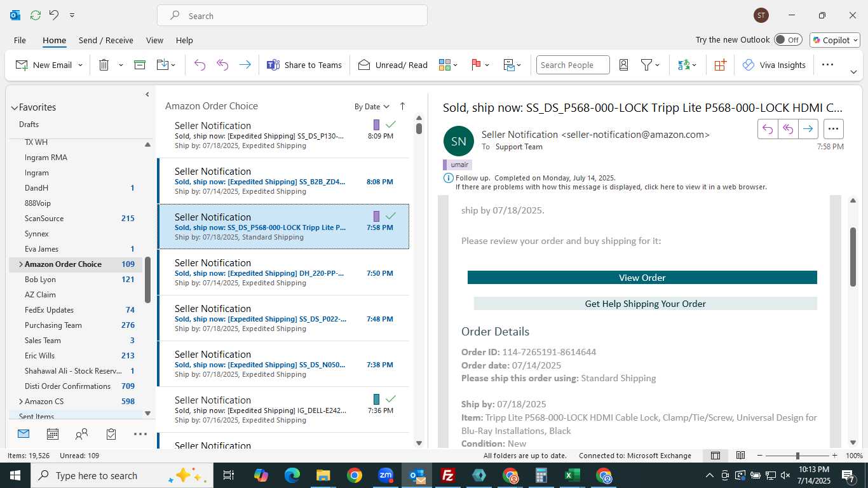This screenshot has height=488, width=868.
Task: Click Forward icon in reading pane
Action: [x=808, y=129]
